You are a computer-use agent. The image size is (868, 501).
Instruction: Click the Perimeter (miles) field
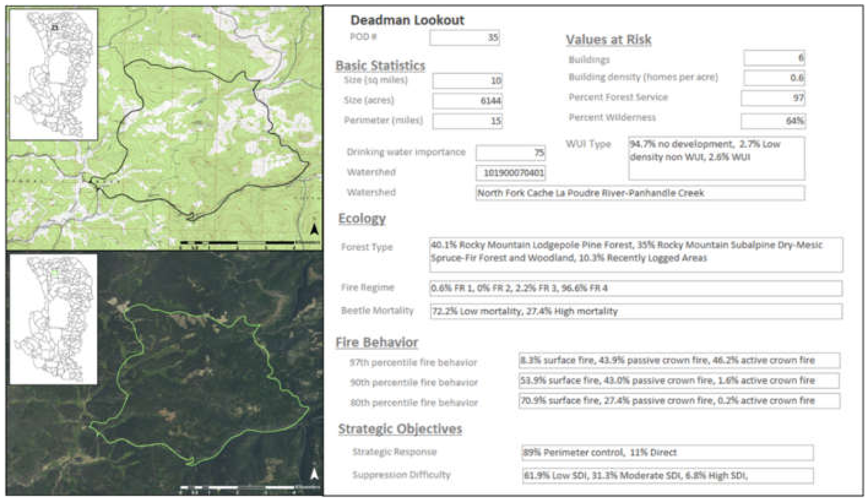click(467, 121)
